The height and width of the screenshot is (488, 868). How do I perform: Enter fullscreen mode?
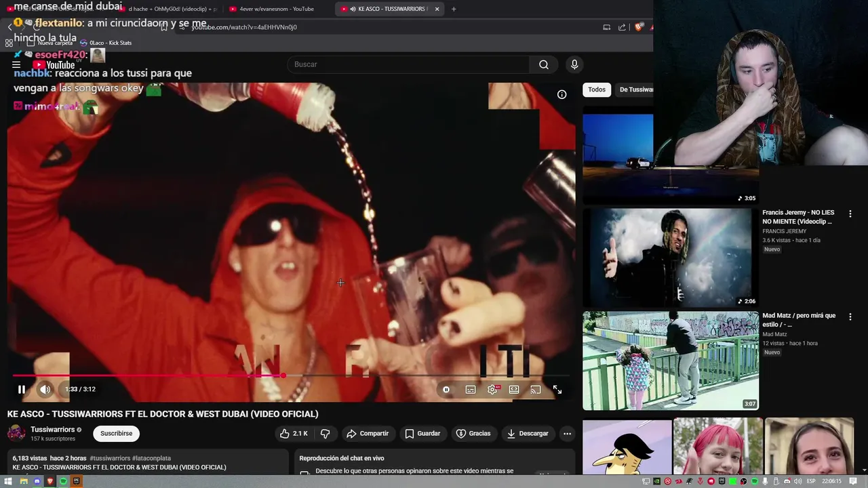[x=557, y=390]
